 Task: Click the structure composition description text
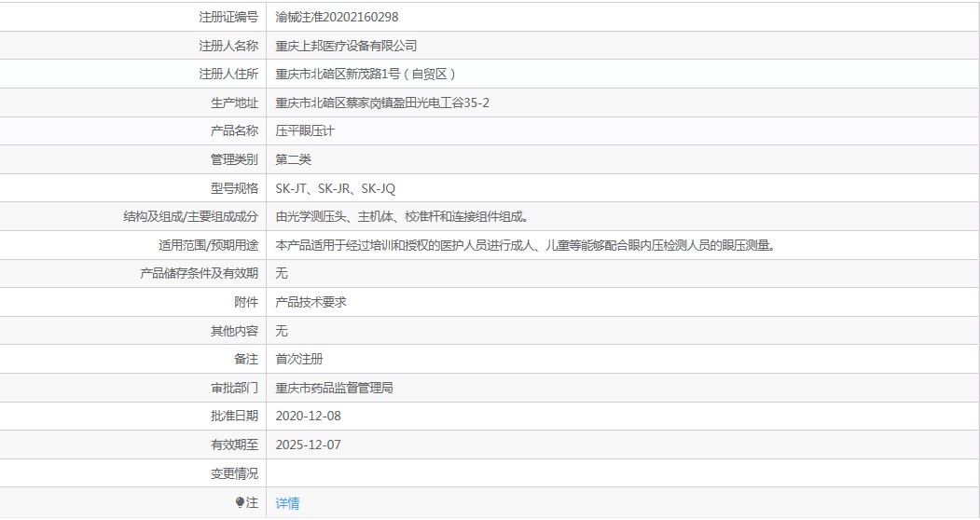point(403,217)
